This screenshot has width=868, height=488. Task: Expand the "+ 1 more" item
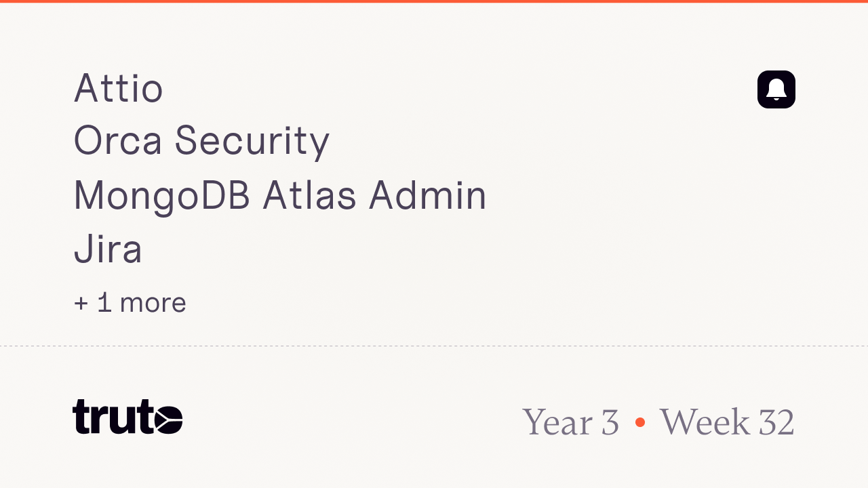130,302
